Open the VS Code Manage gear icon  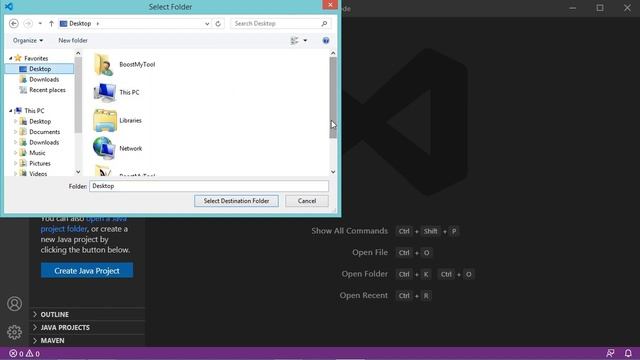pos(14,332)
